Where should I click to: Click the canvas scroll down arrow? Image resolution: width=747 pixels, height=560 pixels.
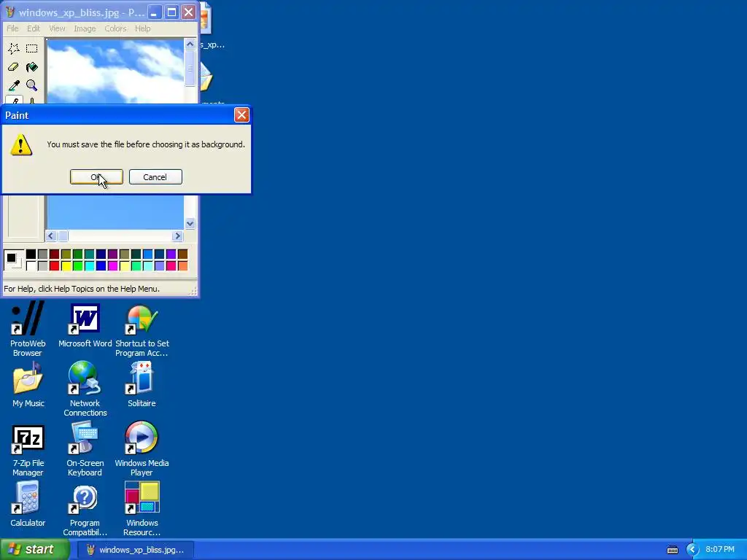(190, 224)
